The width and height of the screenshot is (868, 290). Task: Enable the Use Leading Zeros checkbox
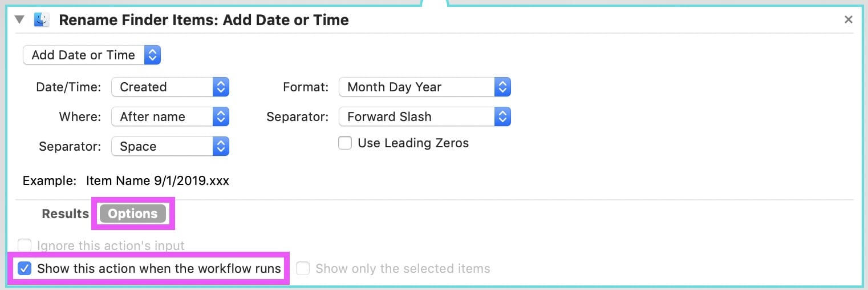coord(345,143)
